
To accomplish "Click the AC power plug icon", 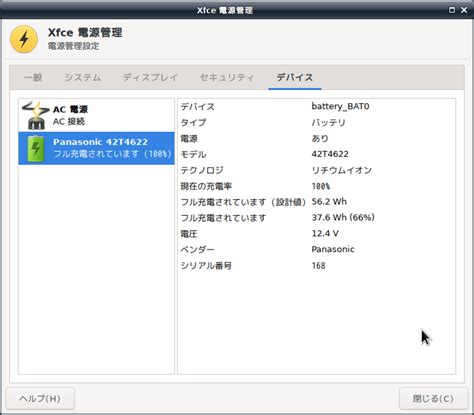I will pyautogui.click(x=36, y=115).
